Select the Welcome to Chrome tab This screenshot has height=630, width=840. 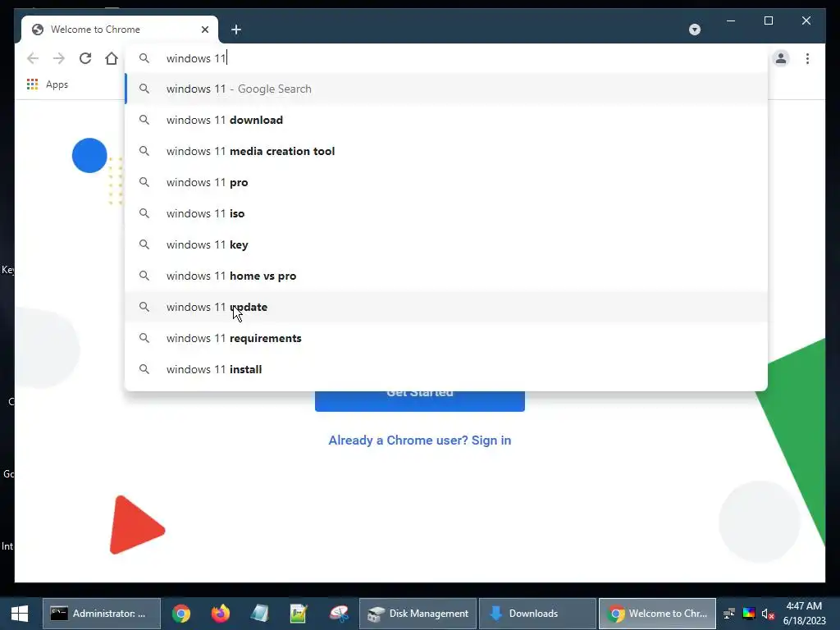[120, 30]
